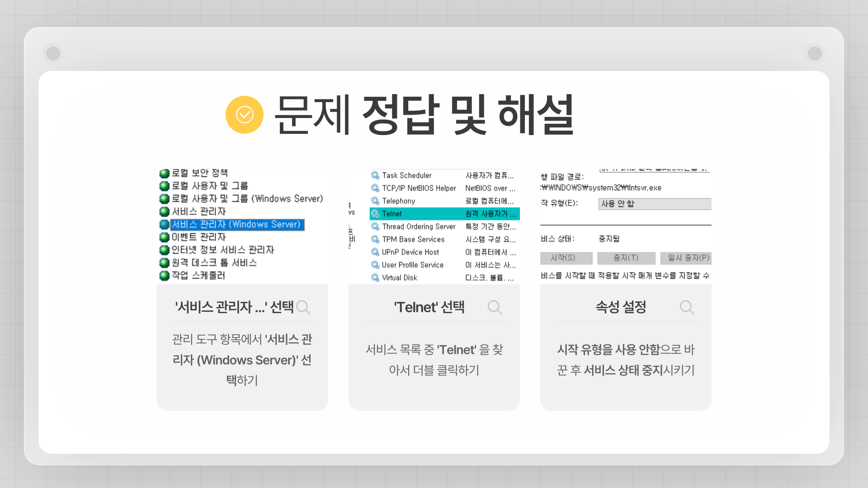
Task: Select highlighted 서비스 관리자 (Windows Server) item
Action: (x=236, y=225)
